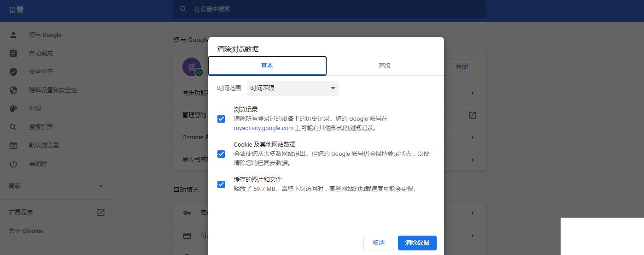Click the shield icon beside 隐私设置和安全性

[13, 90]
